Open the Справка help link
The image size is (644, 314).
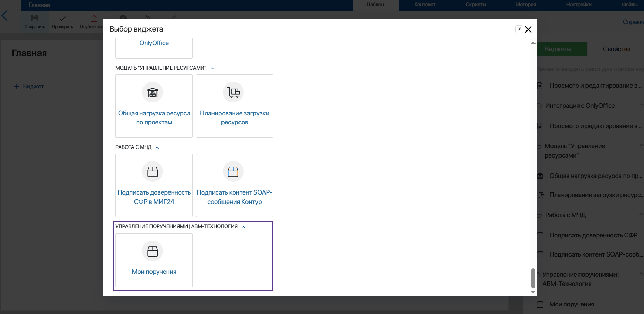pyautogui.click(x=633, y=22)
